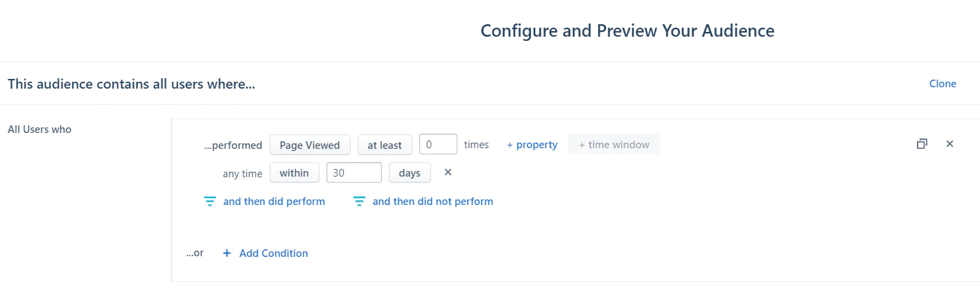The height and width of the screenshot is (295, 980).
Task: Click the time window field showing 30
Action: coord(353,172)
